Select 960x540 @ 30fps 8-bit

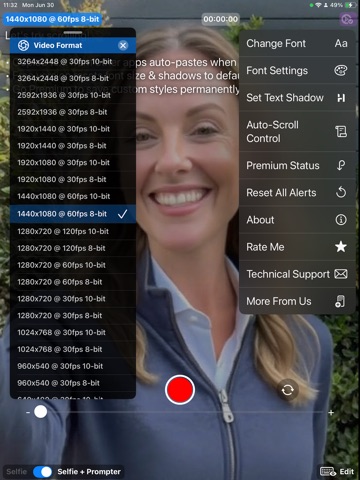click(x=73, y=383)
